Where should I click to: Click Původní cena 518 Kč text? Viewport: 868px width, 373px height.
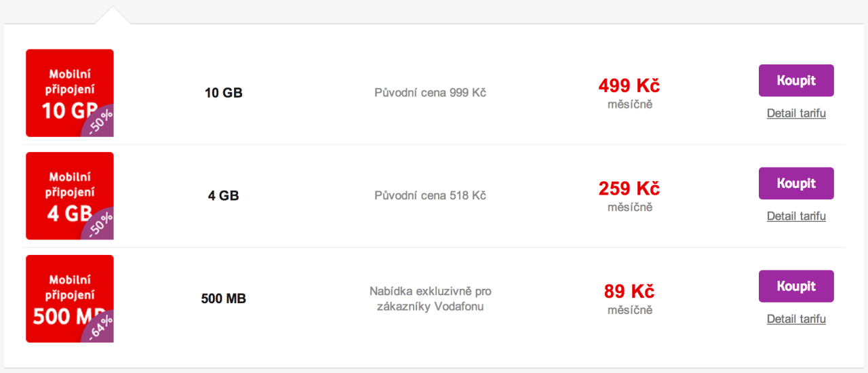pos(431,195)
